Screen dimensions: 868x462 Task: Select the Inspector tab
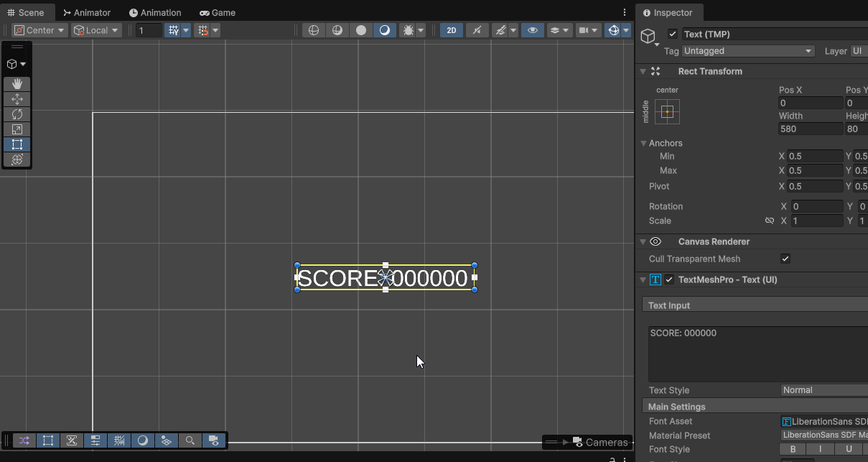point(668,12)
